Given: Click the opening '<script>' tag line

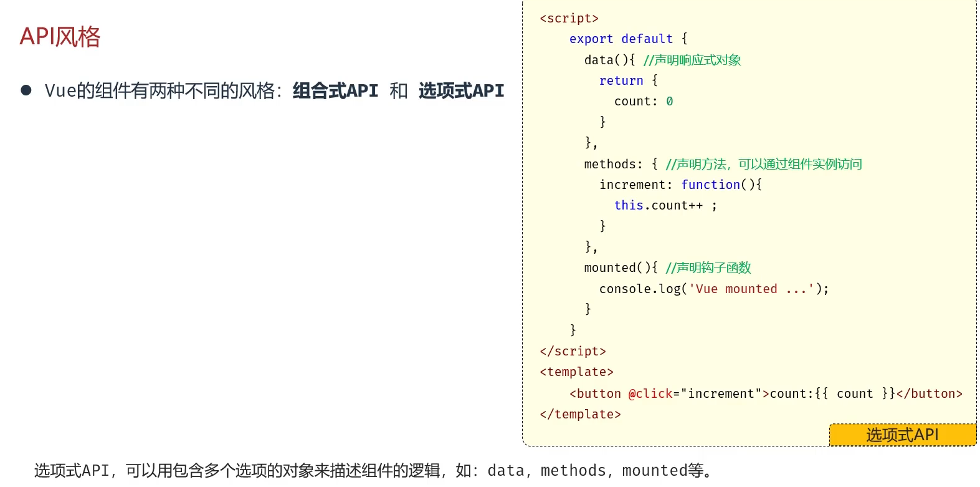Looking at the screenshot, I should tap(569, 18).
